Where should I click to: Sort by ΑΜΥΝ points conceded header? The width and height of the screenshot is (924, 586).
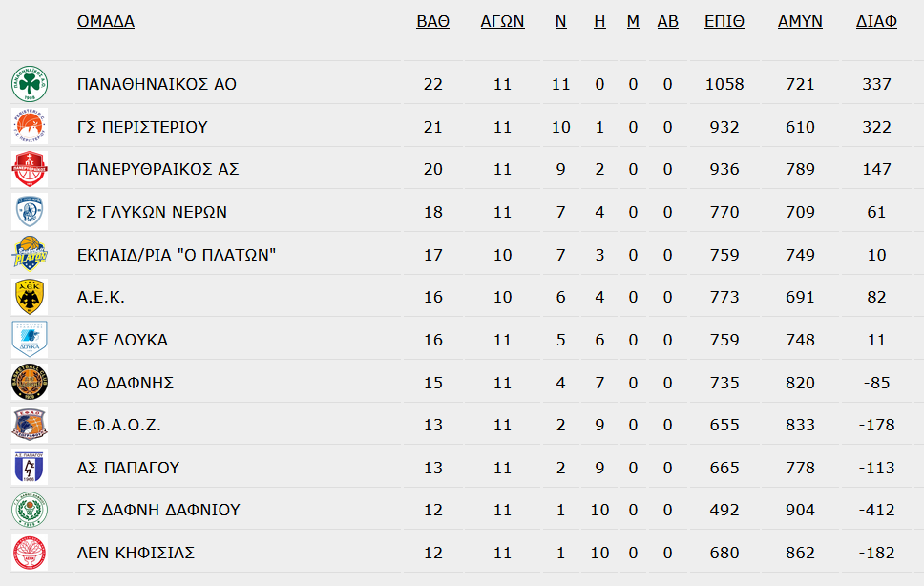pos(800,21)
